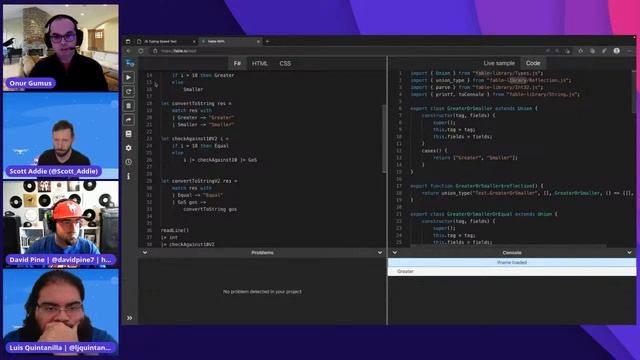Close the first browser tab
This screenshot has height=360, width=640.
pyautogui.click(x=194, y=42)
